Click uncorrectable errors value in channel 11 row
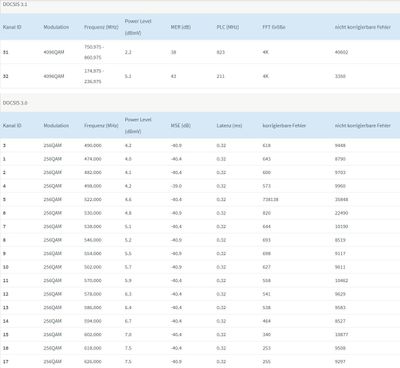400x368 pixels. [341, 281]
